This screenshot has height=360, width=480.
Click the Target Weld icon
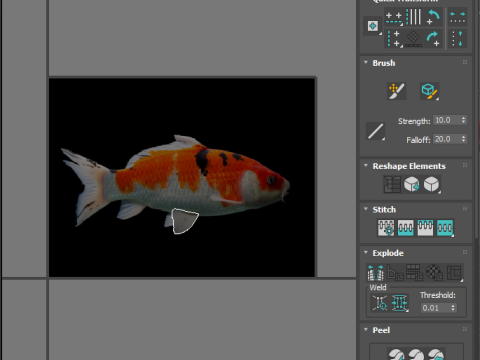[380, 303]
